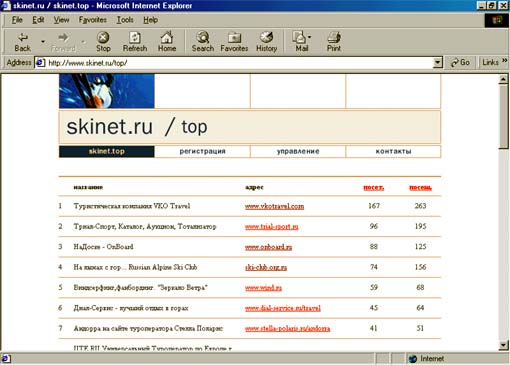The height and width of the screenshot is (365, 510).
Task: Click the Internet zone status indicator
Action: 427,359
